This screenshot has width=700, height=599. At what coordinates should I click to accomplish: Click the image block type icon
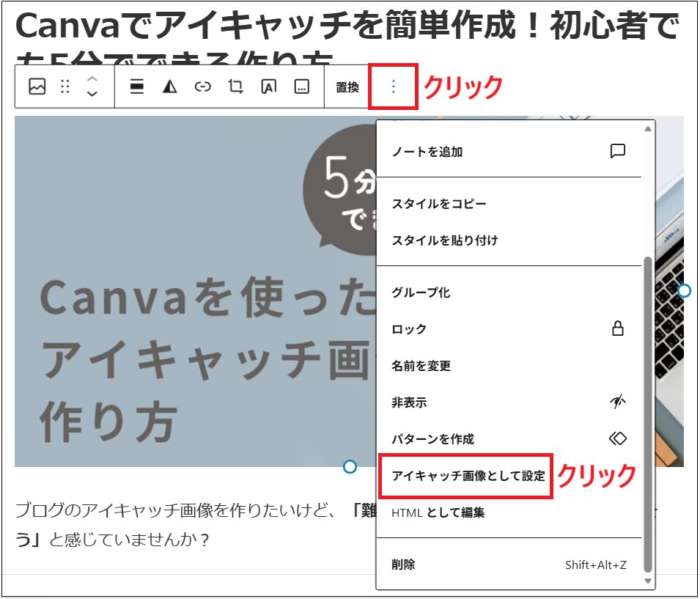pyautogui.click(x=37, y=87)
